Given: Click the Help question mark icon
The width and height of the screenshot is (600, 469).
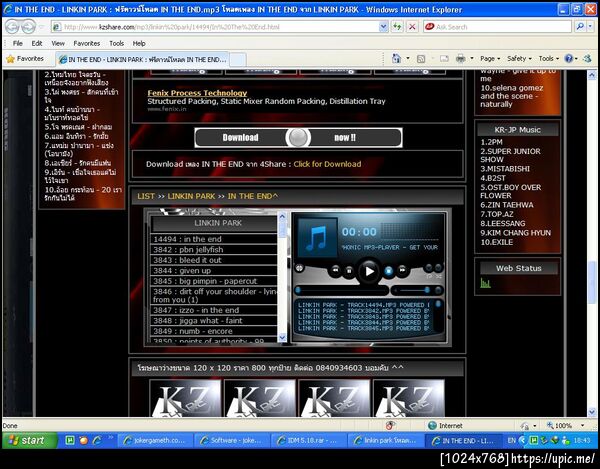Looking at the screenshot, I should coord(569,59).
